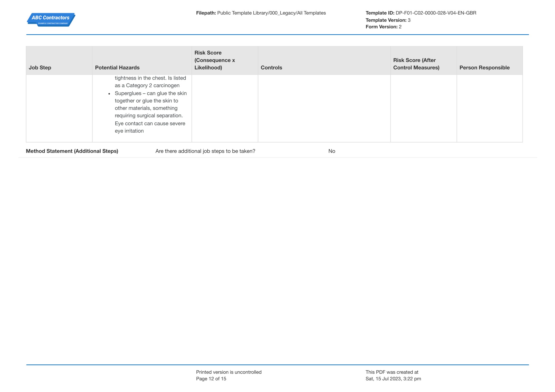This screenshot has width=555, height=392.
Task: Click the Person Responsible column header
Action: coord(484,68)
